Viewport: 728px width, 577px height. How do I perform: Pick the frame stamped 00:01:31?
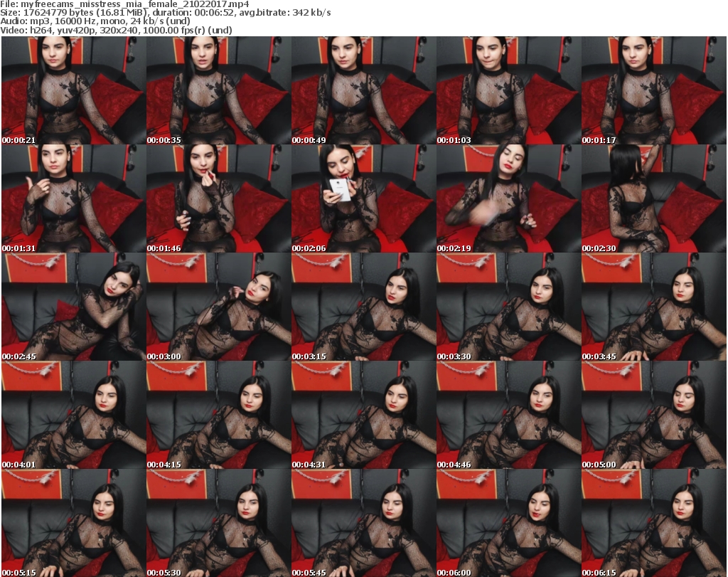[74, 198]
